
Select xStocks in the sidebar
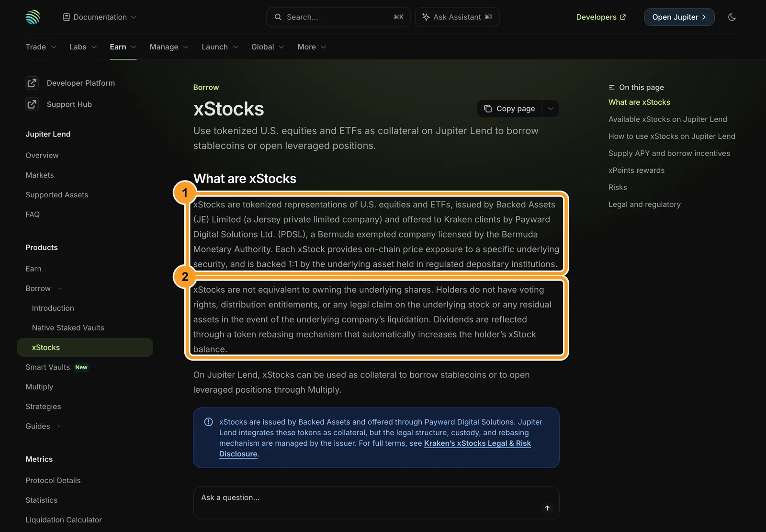click(x=85, y=347)
